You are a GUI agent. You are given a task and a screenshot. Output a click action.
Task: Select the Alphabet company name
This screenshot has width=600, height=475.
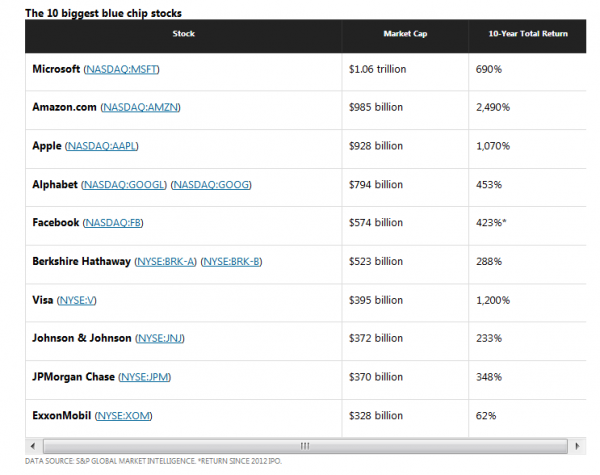pos(55,185)
